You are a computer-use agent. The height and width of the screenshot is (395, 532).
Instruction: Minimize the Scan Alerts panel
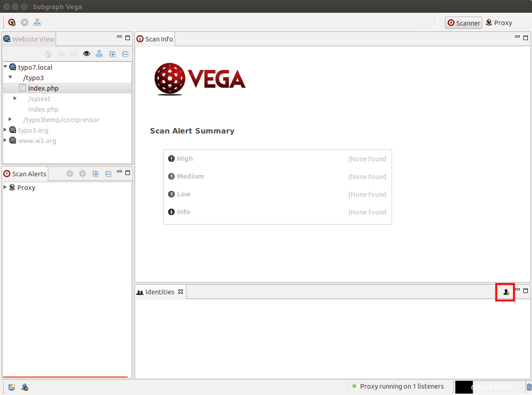click(119, 172)
